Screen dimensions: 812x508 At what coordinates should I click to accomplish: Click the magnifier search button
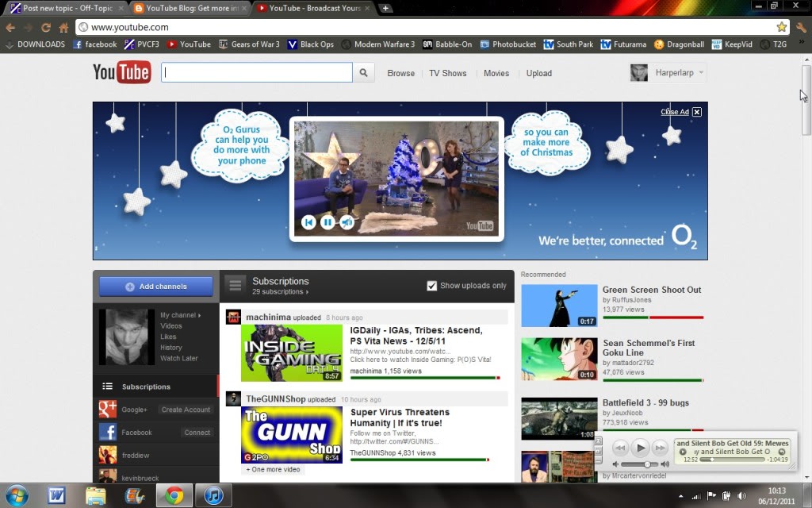coord(363,73)
